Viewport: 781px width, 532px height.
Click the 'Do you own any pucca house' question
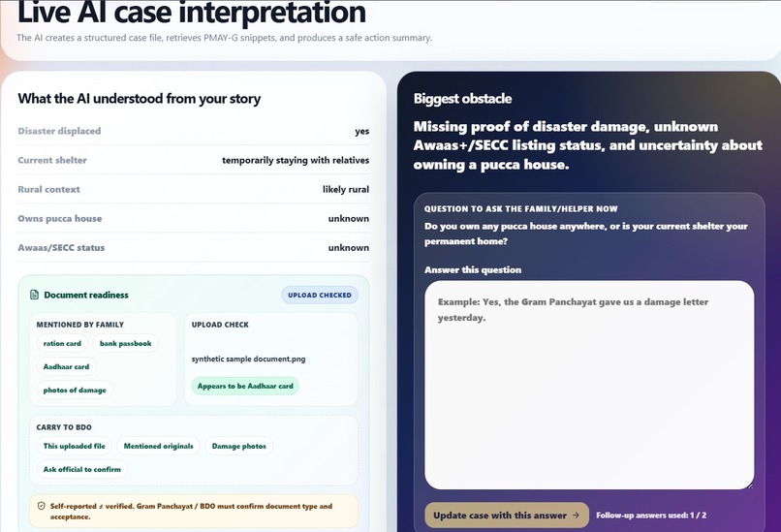pyautogui.click(x=585, y=234)
